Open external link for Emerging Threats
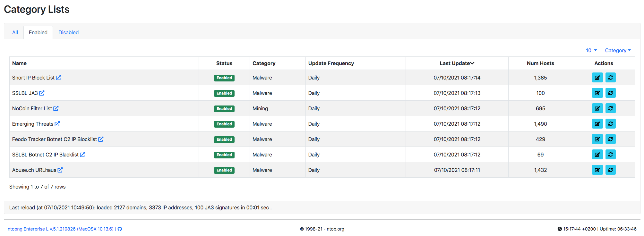Image resolution: width=644 pixels, height=236 pixels. 57,124
